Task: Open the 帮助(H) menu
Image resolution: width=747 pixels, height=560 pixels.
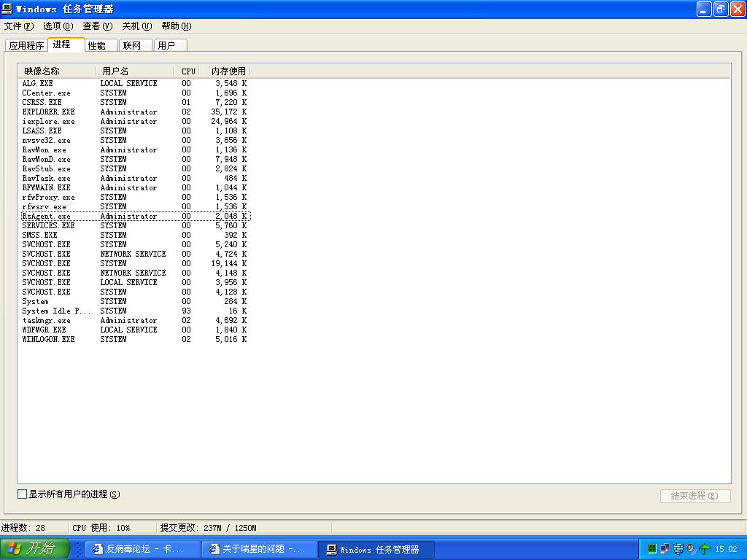Action: click(x=177, y=26)
